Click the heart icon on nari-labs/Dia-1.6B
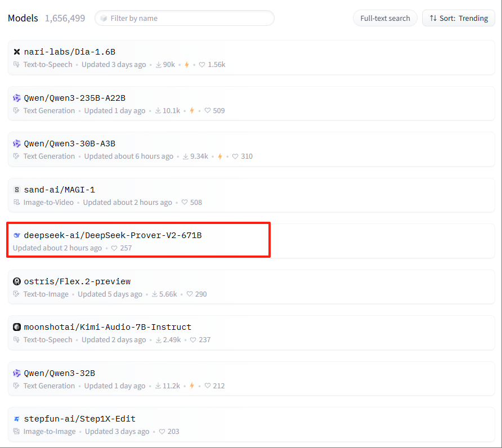Viewport: 502px width, 448px height. (x=202, y=65)
